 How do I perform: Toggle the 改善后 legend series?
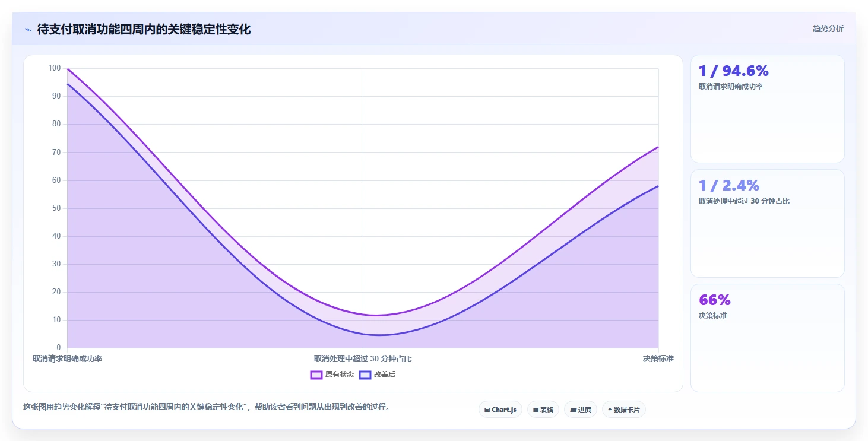[378, 375]
